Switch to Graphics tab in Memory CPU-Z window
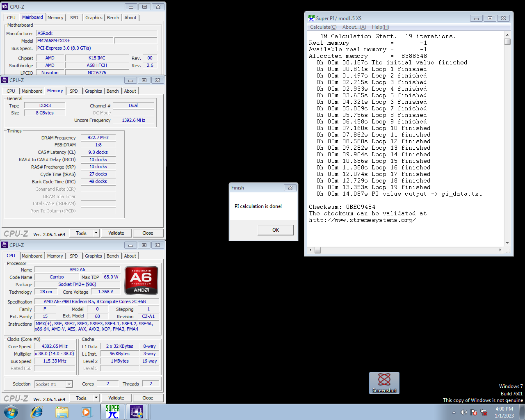This screenshot has width=525, height=420. point(94,91)
